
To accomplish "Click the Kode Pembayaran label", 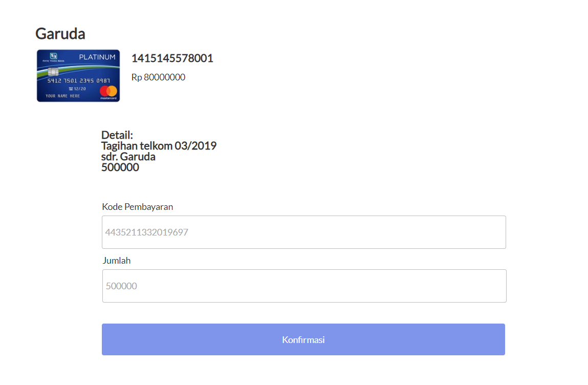I will (x=138, y=207).
